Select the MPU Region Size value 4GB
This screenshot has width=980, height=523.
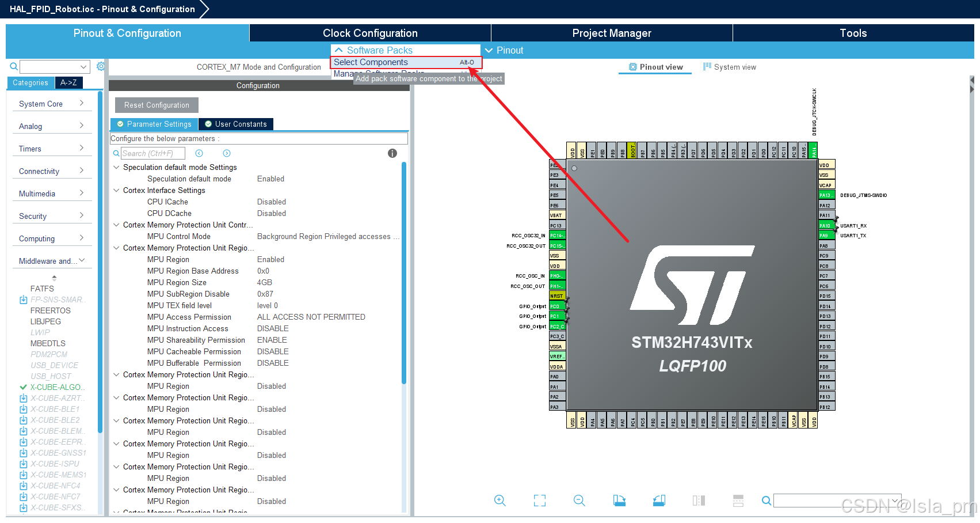click(265, 282)
